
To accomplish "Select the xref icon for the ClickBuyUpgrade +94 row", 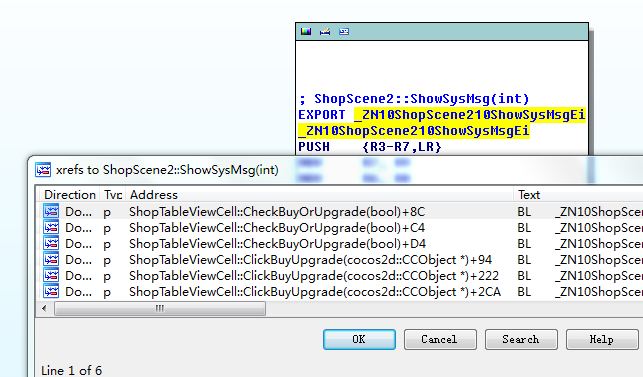I will [51, 259].
